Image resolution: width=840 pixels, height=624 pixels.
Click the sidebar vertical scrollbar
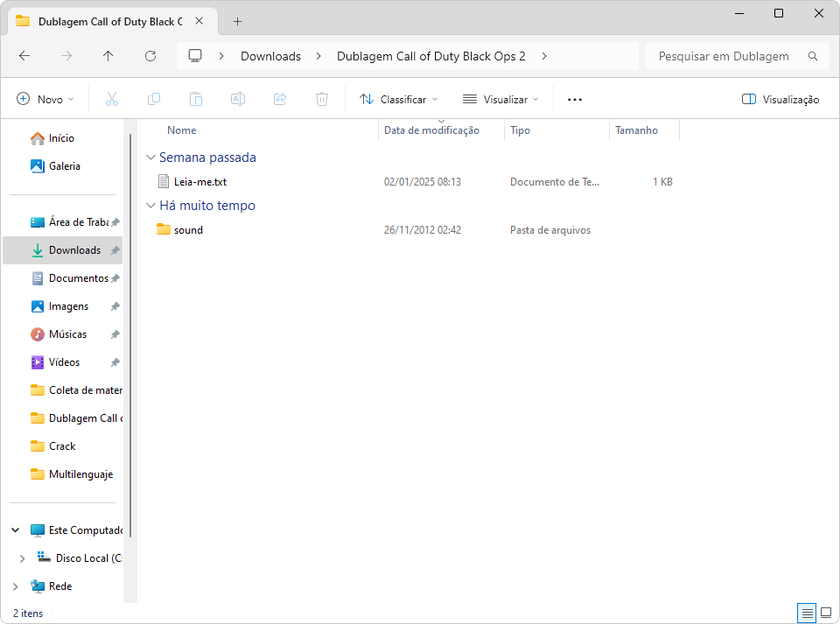pos(130,335)
